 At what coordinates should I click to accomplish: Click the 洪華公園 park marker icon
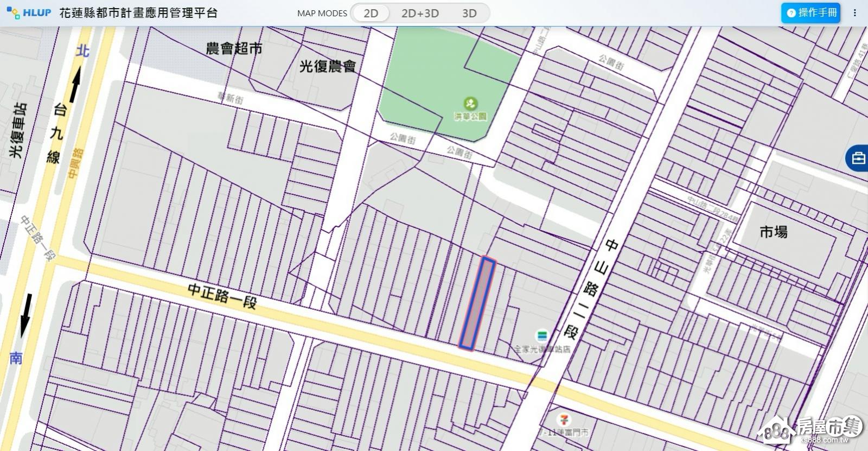(x=470, y=103)
